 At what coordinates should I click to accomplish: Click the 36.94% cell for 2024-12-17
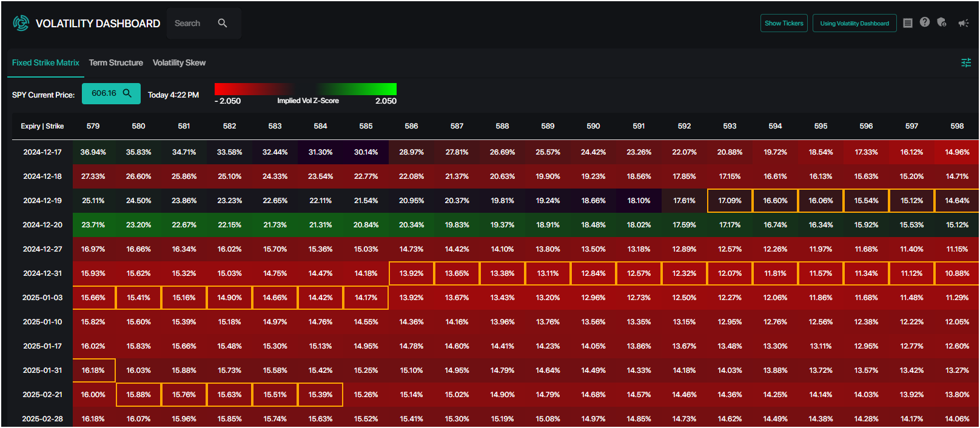tap(93, 152)
